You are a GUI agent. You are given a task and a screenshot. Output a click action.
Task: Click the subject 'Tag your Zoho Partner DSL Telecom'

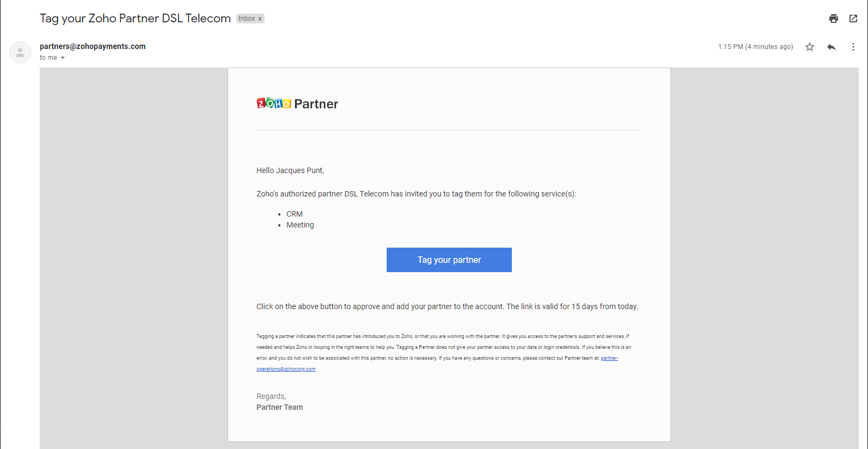click(135, 19)
